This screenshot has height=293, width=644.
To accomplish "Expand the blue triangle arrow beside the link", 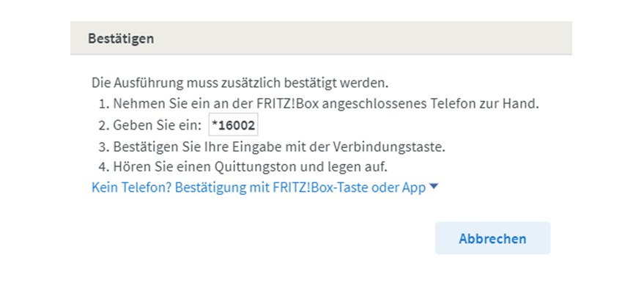I will (x=434, y=187).
